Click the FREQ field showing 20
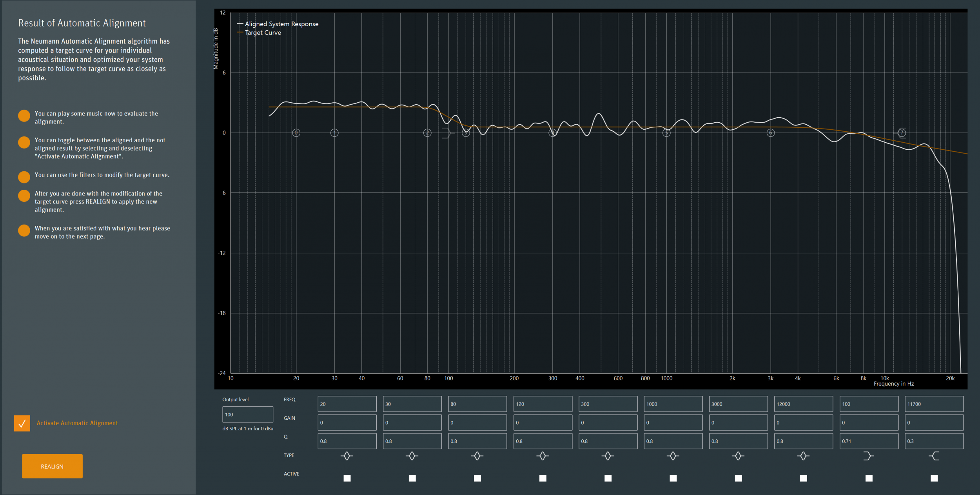The width and height of the screenshot is (980, 495). (347, 404)
